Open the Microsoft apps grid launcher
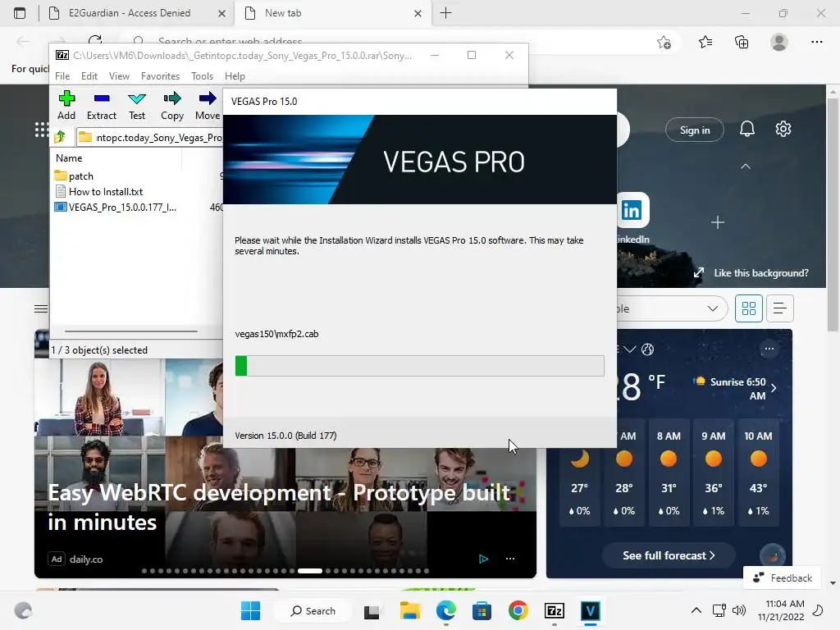840x630 pixels. [42, 130]
